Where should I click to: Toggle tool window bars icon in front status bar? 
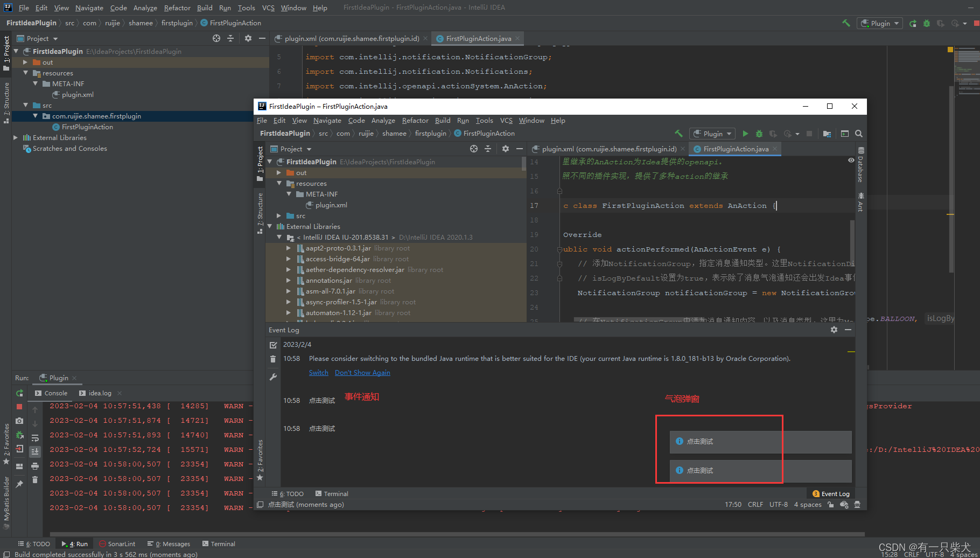coord(260,505)
